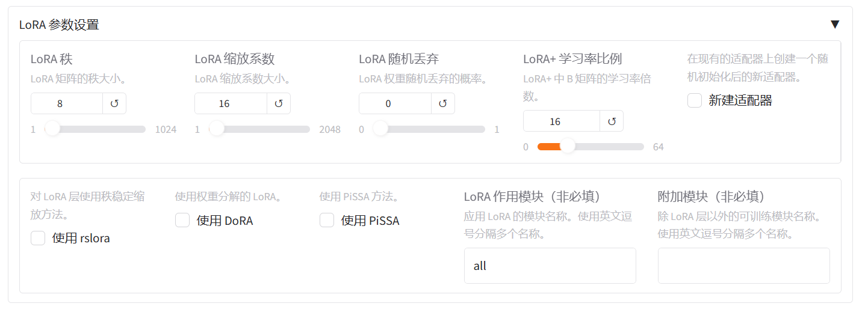The height and width of the screenshot is (312, 868).
Task: Click the LoRA+ 学习率比例 slider handle
Action: [x=567, y=147]
